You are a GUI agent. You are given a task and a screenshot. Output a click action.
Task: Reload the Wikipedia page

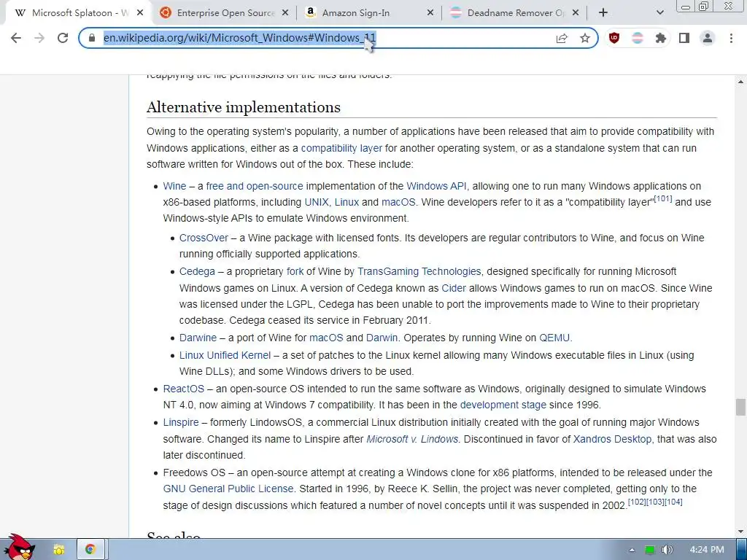coord(63,38)
